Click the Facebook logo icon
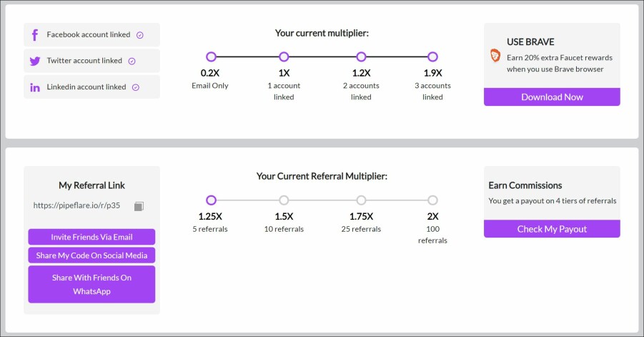 35,35
